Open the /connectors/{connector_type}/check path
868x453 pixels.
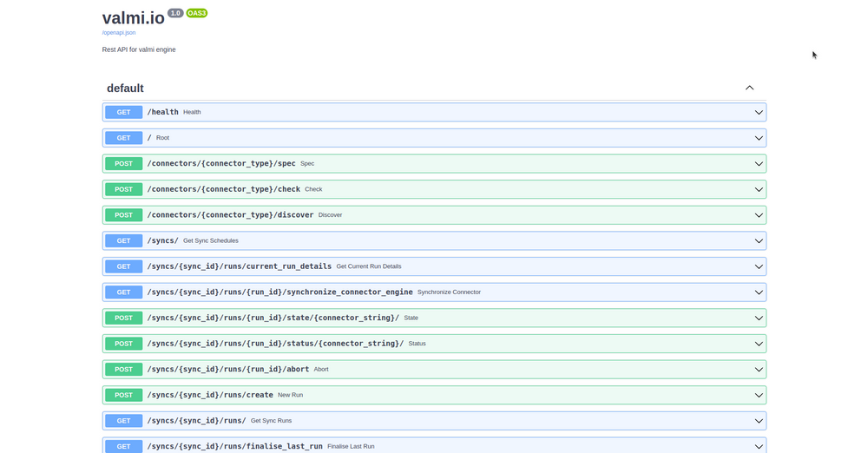coord(224,189)
